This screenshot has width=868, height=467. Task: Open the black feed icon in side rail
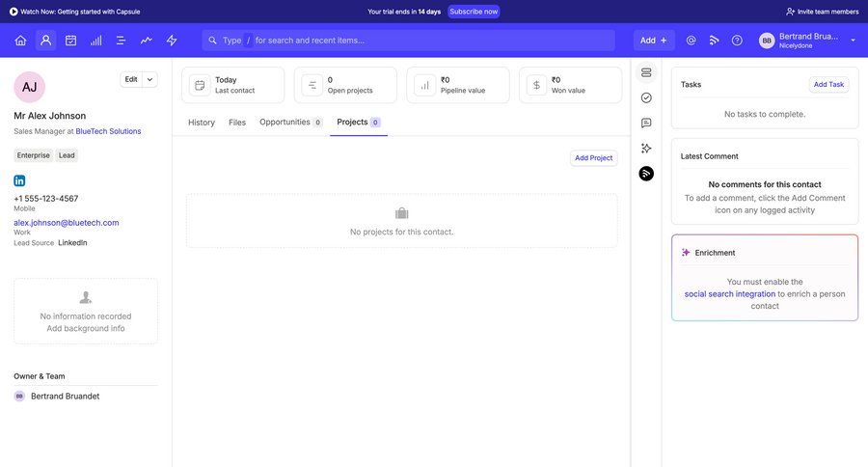tap(646, 174)
